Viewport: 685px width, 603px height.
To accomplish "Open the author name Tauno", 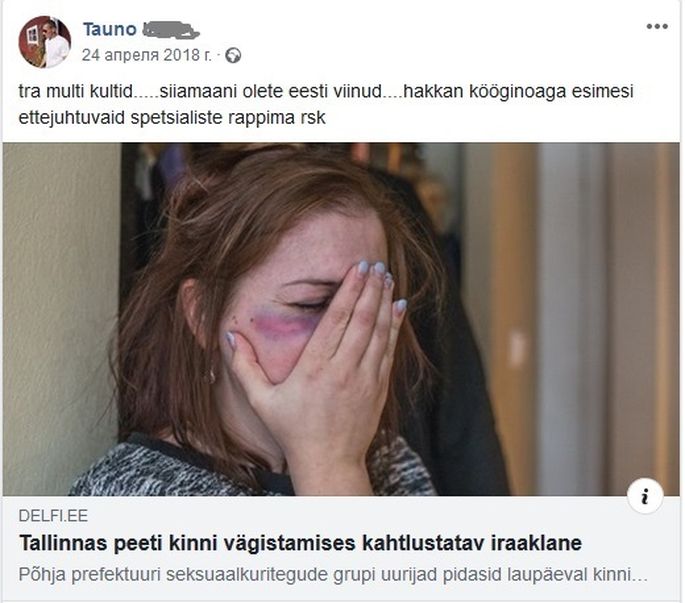I will 110,29.
